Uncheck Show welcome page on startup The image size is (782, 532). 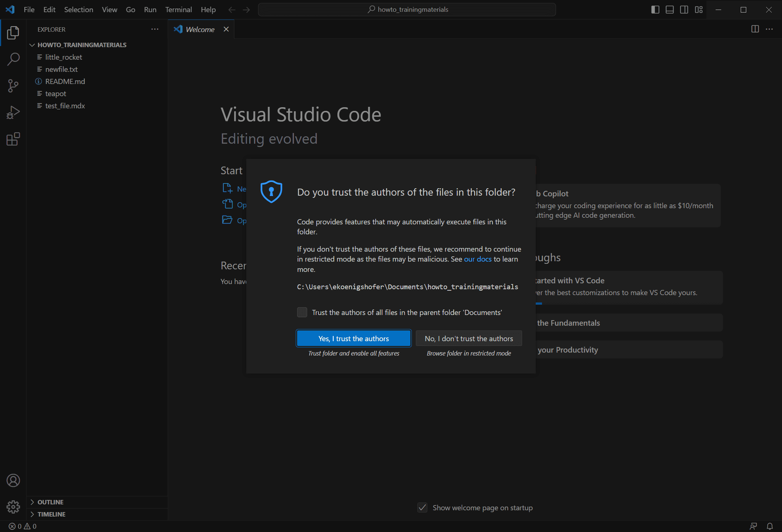(x=423, y=508)
